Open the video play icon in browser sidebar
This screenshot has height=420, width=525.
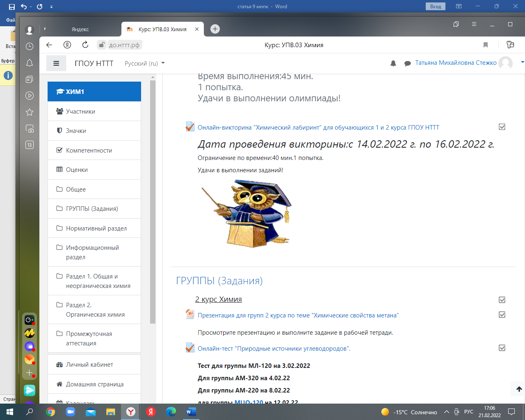coord(30,96)
